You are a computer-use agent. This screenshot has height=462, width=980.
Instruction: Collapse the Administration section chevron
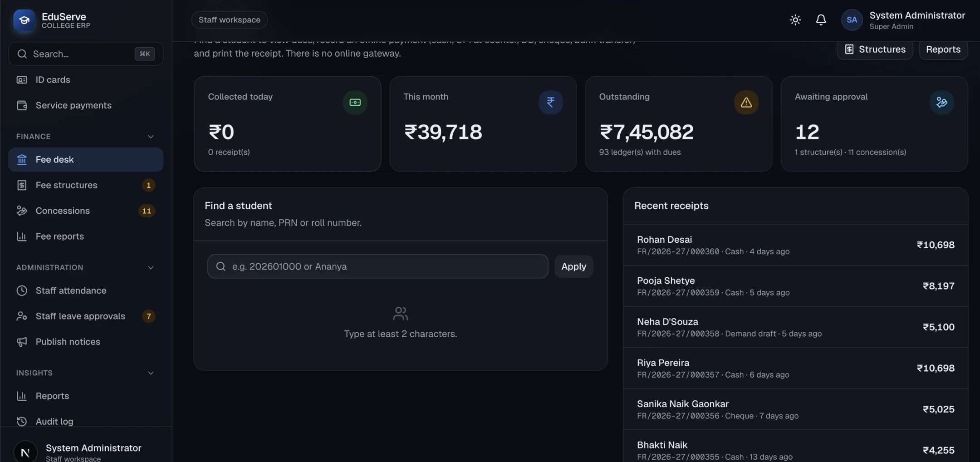(x=151, y=268)
